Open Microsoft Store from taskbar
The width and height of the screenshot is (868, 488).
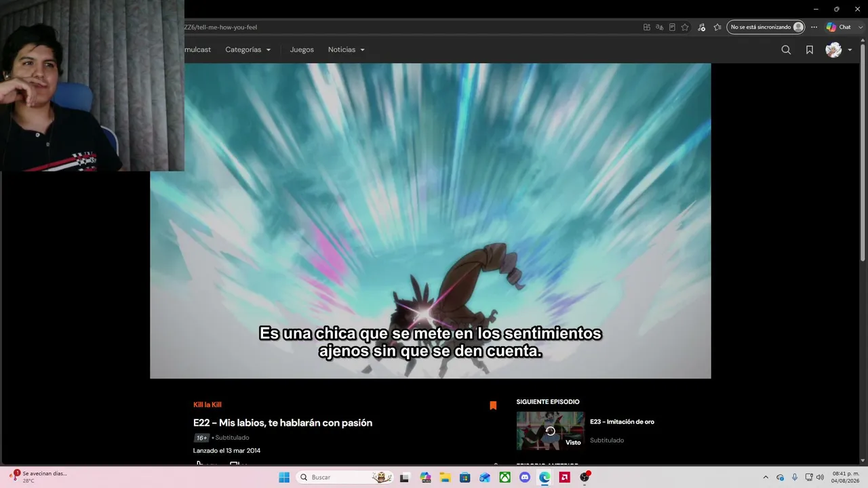click(x=465, y=477)
